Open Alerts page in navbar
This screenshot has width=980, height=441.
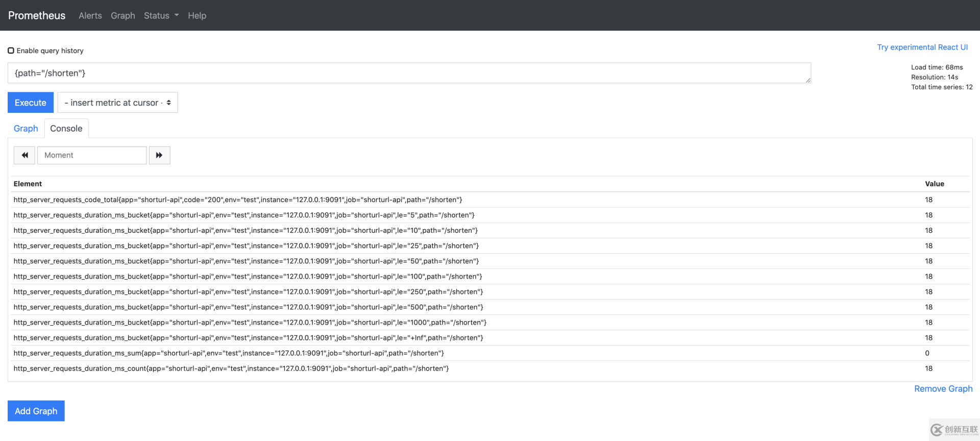90,16
